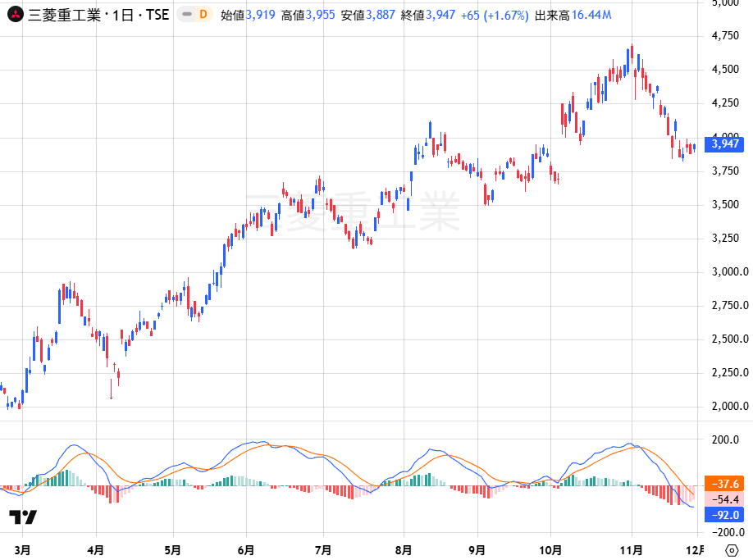The image size is (753, 560).
Task: Click the 6月 time axis label
Action: [x=246, y=550]
